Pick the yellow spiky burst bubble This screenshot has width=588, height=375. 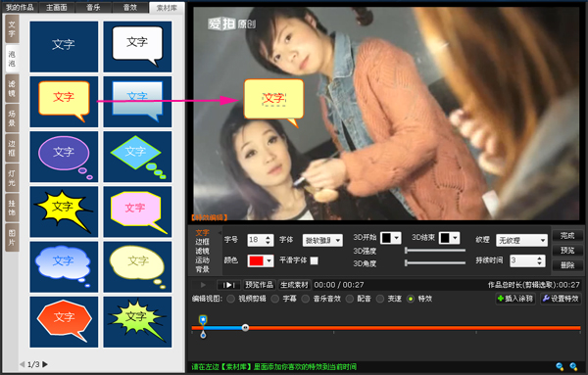pyautogui.click(x=64, y=211)
